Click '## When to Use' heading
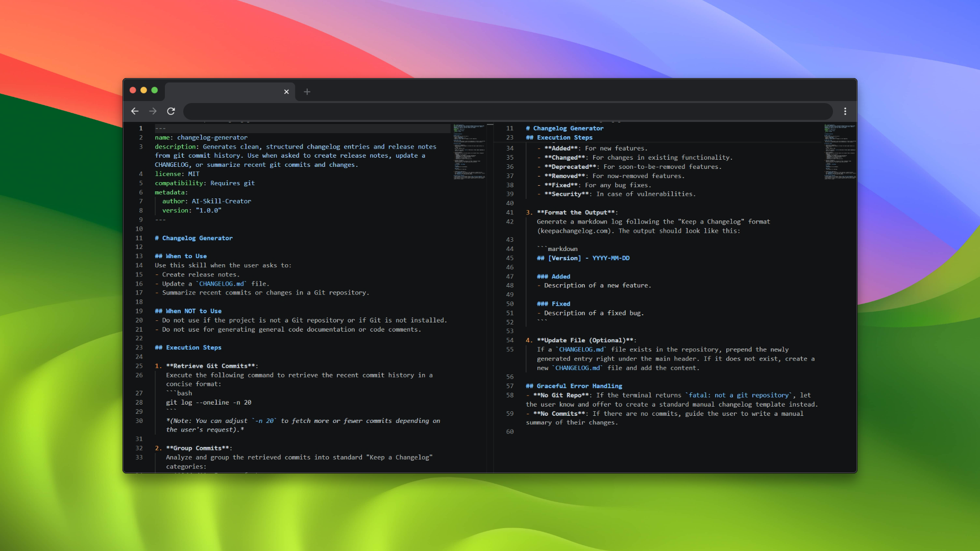The width and height of the screenshot is (980, 551). (x=181, y=257)
